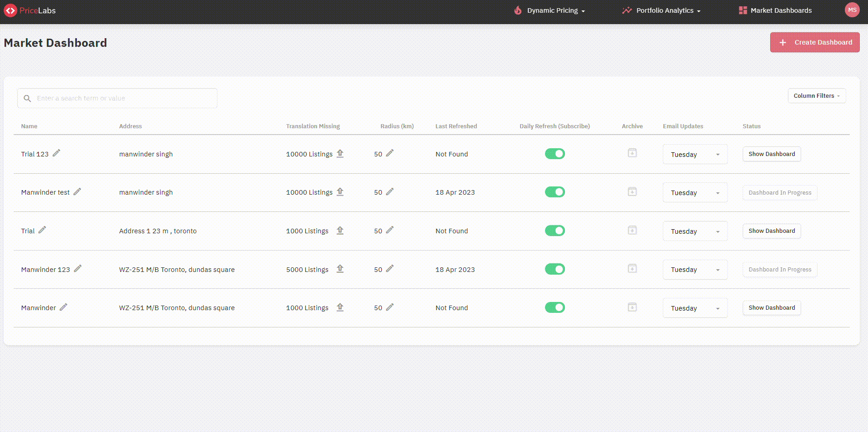
Task: Click Dashboard In Progress for Manwinder 123
Action: 780,269
